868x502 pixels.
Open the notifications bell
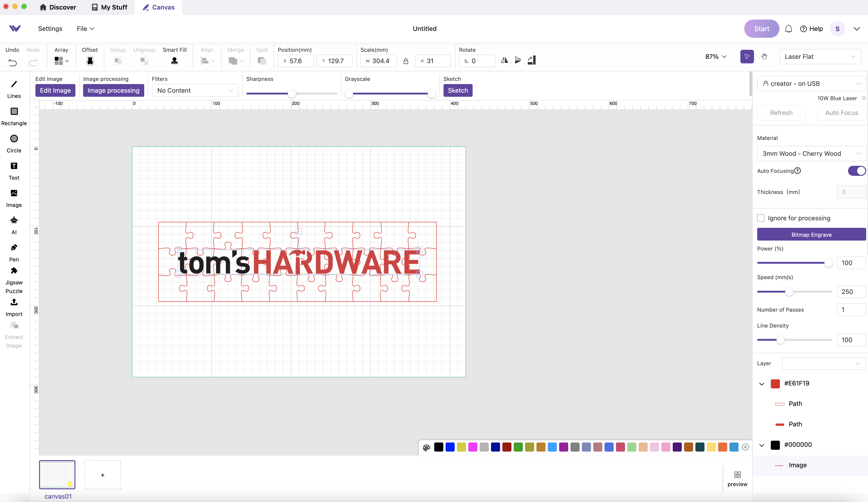tap(789, 29)
